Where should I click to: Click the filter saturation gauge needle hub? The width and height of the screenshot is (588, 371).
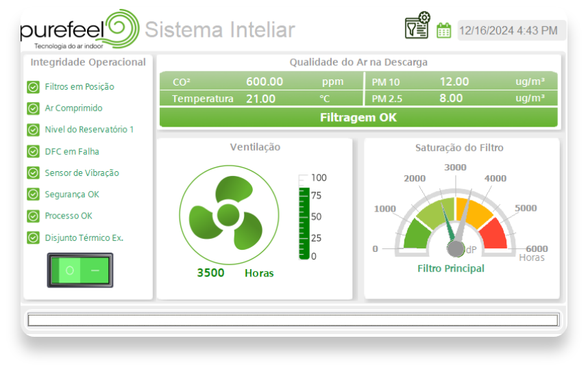coord(456,248)
